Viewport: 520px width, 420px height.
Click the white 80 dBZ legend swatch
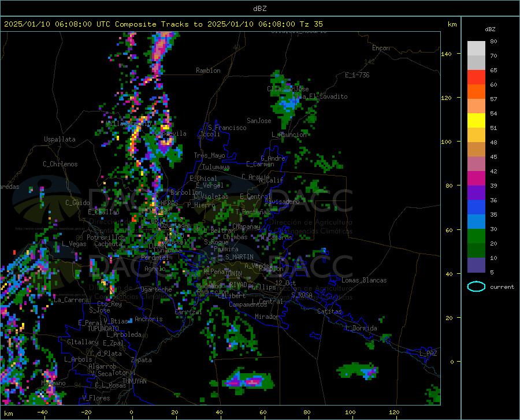point(476,49)
